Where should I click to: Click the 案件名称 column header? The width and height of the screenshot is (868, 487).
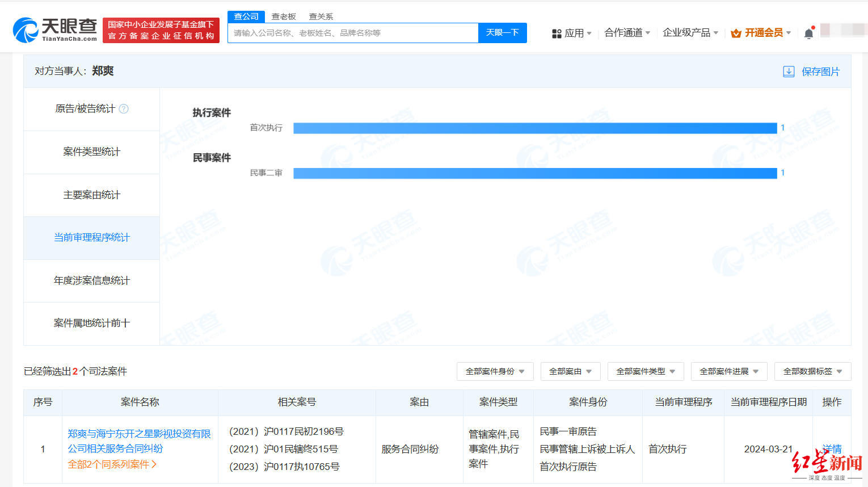coord(140,402)
